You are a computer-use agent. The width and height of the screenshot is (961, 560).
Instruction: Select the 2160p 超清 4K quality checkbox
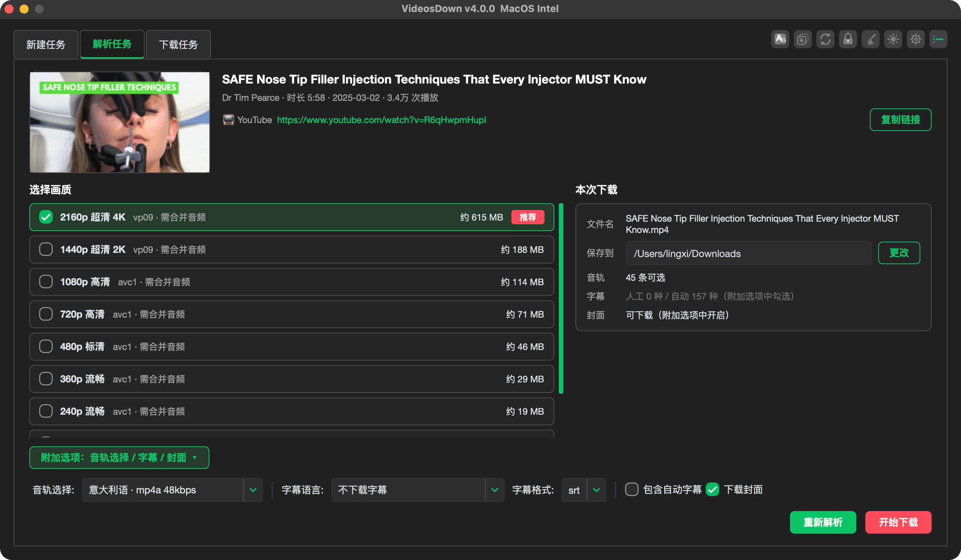(46, 217)
